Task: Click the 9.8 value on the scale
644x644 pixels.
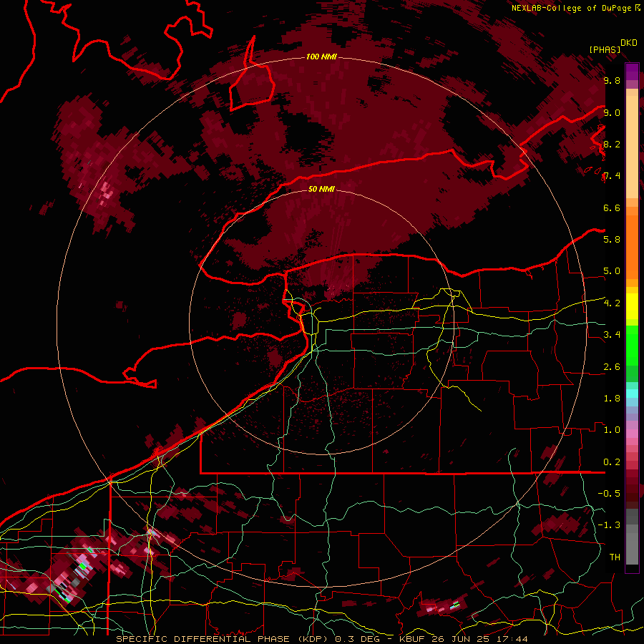Action: pos(612,80)
